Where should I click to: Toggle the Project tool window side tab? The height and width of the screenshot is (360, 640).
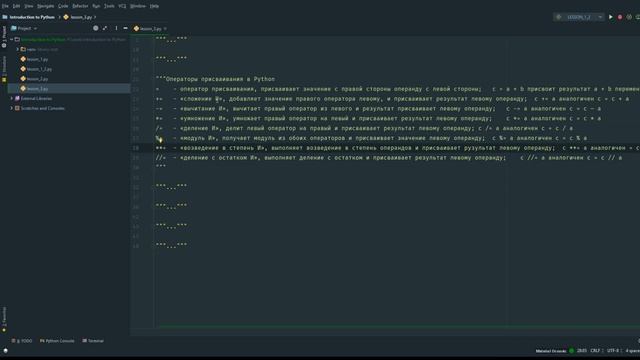[x=4, y=37]
